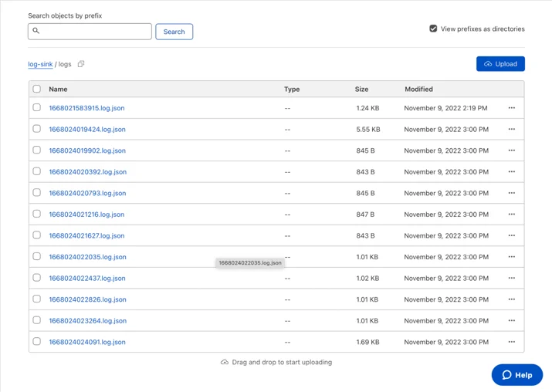Screen dimensions: 552x392
Task: Check the box for 1668024020392.log.json
Action: point(36,171)
